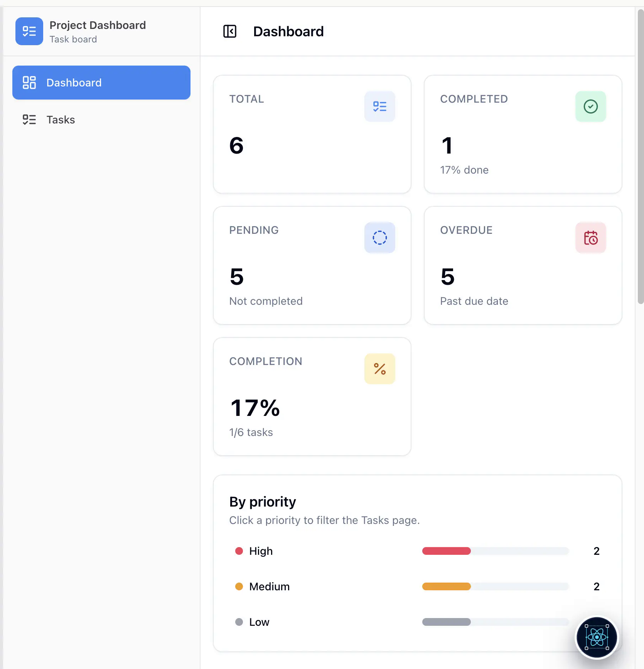Click the Total tasks checklist icon

(380, 106)
